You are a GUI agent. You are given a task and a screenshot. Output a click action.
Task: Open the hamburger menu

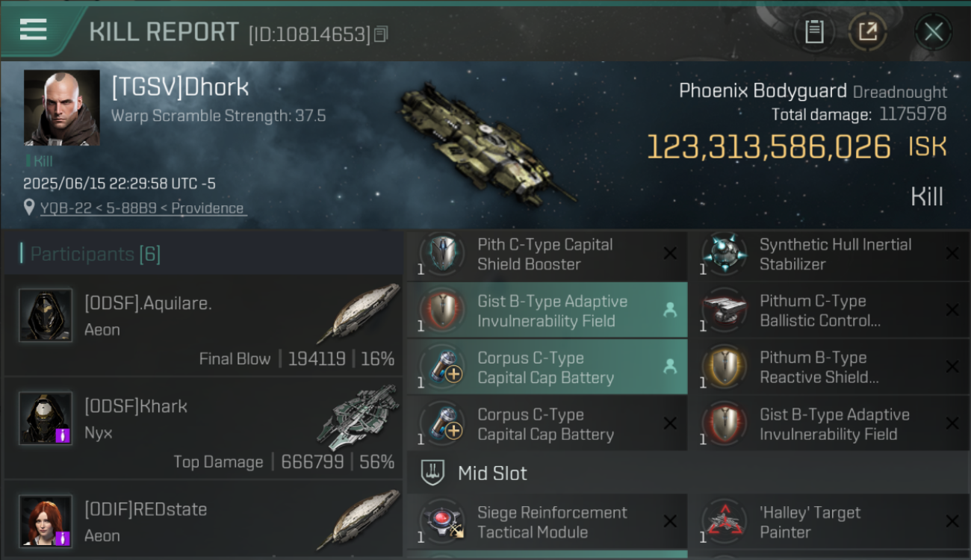click(x=34, y=30)
